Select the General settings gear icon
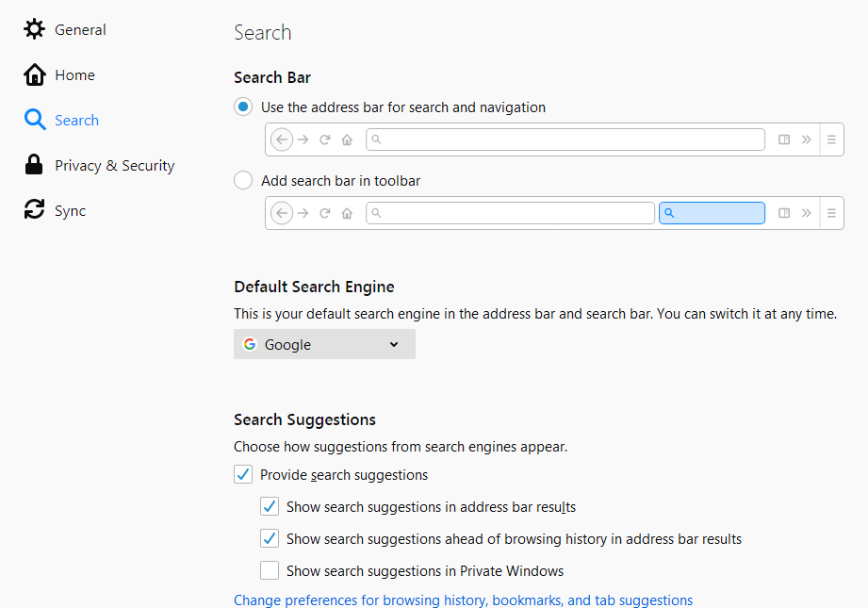Screen dimensions: 868x608 point(34,29)
